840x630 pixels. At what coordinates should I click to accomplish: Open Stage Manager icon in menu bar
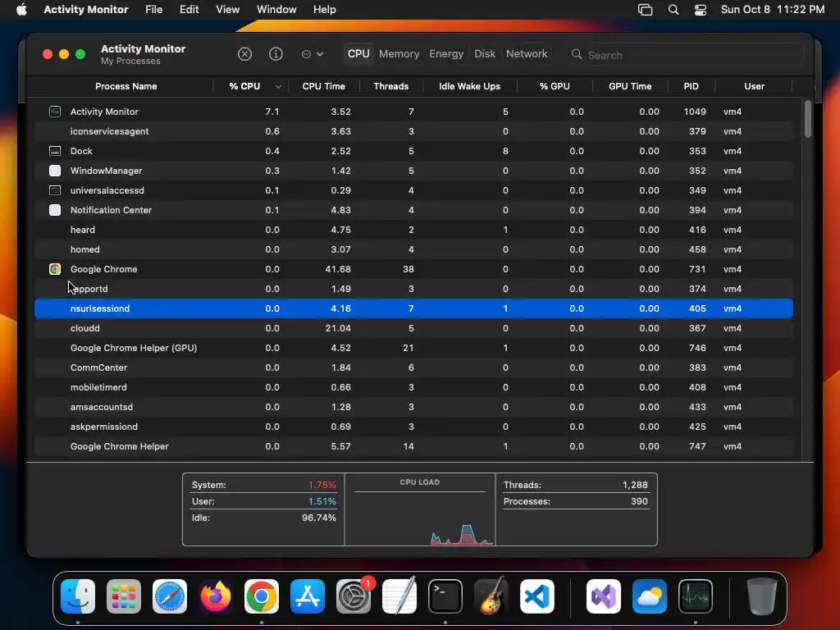[x=645, y=10]
